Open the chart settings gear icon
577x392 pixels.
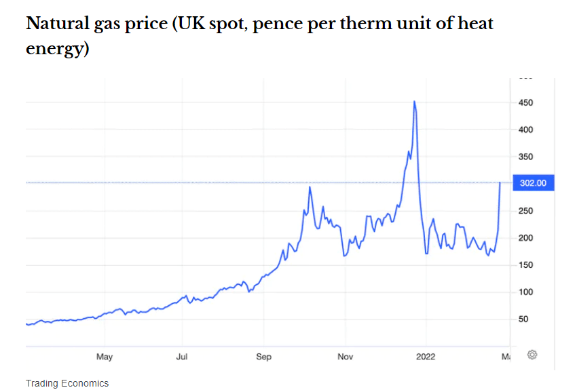[532, 355]
